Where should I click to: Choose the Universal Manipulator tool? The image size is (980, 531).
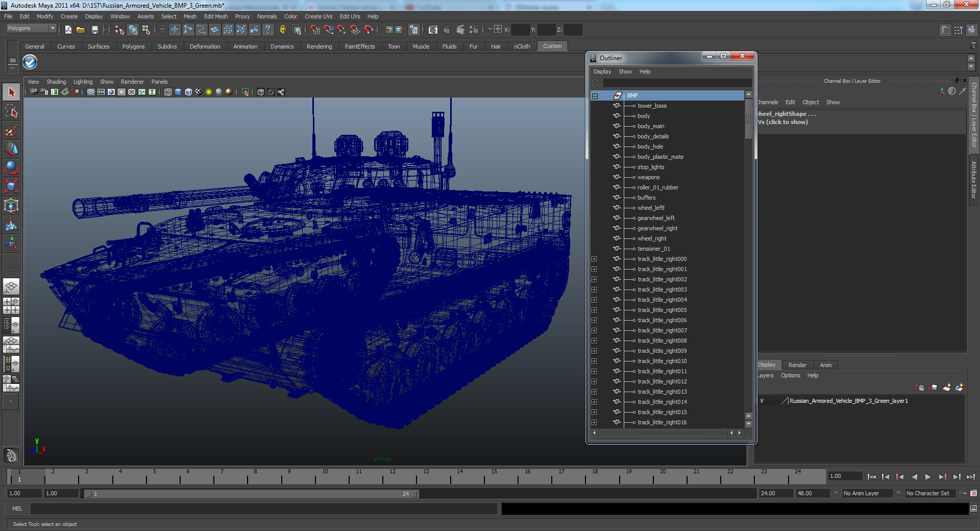click(11, 205)
